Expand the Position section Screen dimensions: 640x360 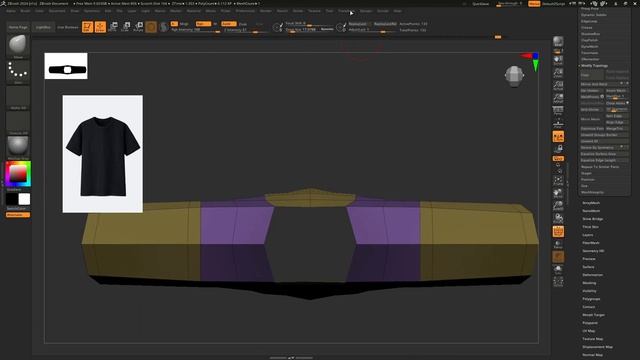click(588, 180)
